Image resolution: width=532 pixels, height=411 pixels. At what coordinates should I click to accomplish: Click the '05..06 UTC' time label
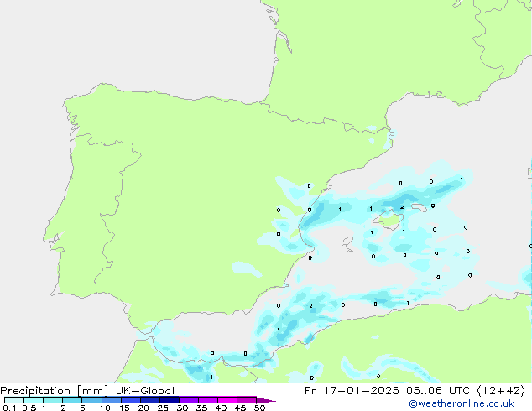pyautogui.click(x=438, y=391)
